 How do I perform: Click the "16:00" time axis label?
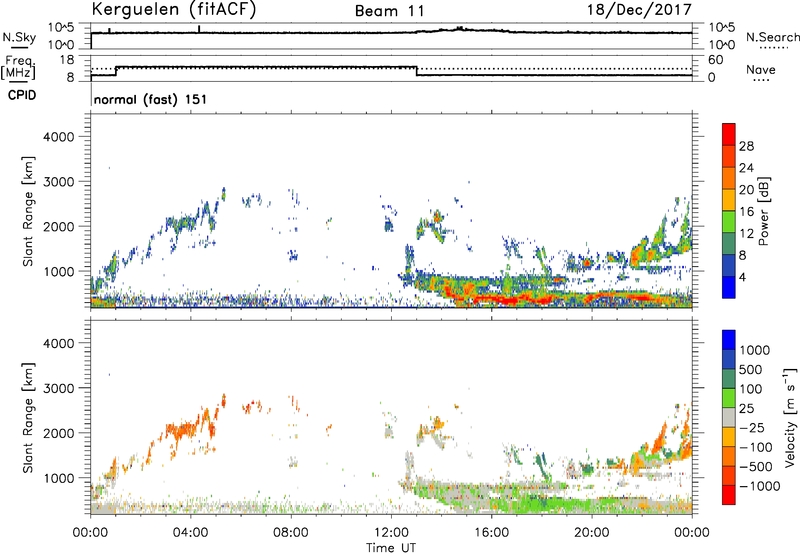click(491, 533)
